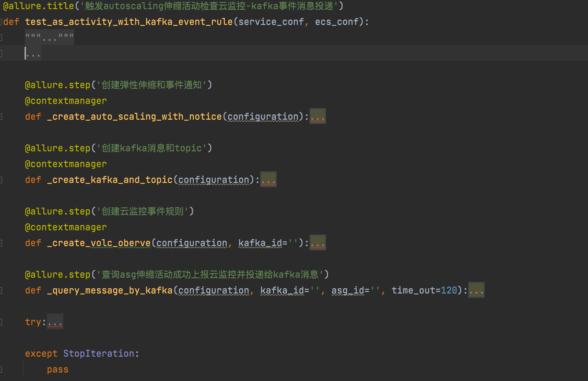Expand fold marker beside _create_kafka_and_topic
This screenshot has width=588, height=381.
click(x=1, y=180)
